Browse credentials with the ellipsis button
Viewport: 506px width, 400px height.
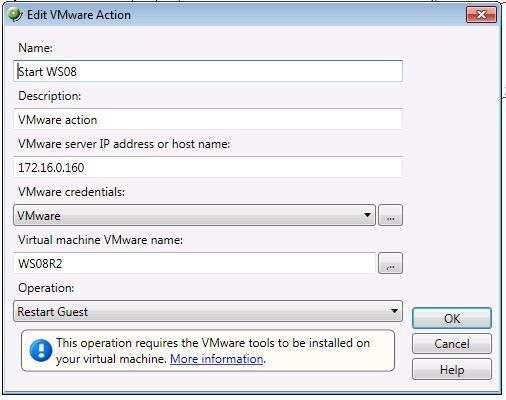390,216
